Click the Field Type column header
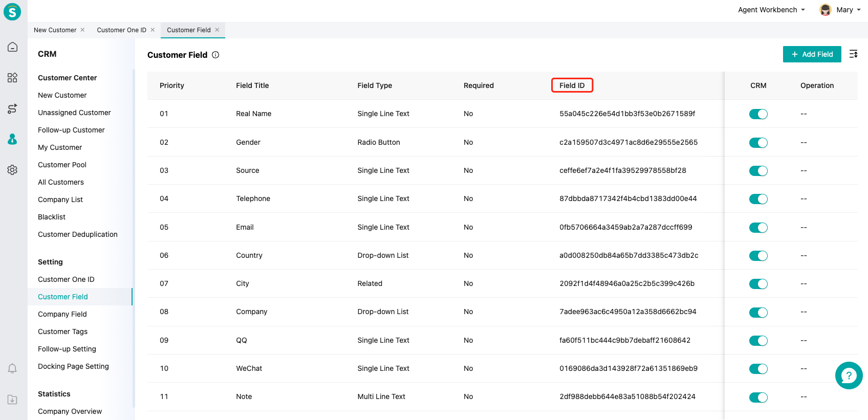 (x=375, y=85)
